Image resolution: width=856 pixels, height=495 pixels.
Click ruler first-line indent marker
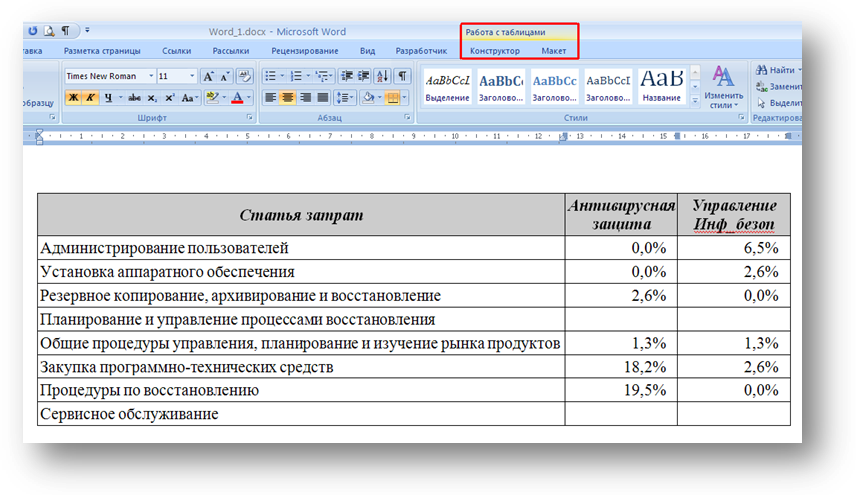[x=39, y=132]
